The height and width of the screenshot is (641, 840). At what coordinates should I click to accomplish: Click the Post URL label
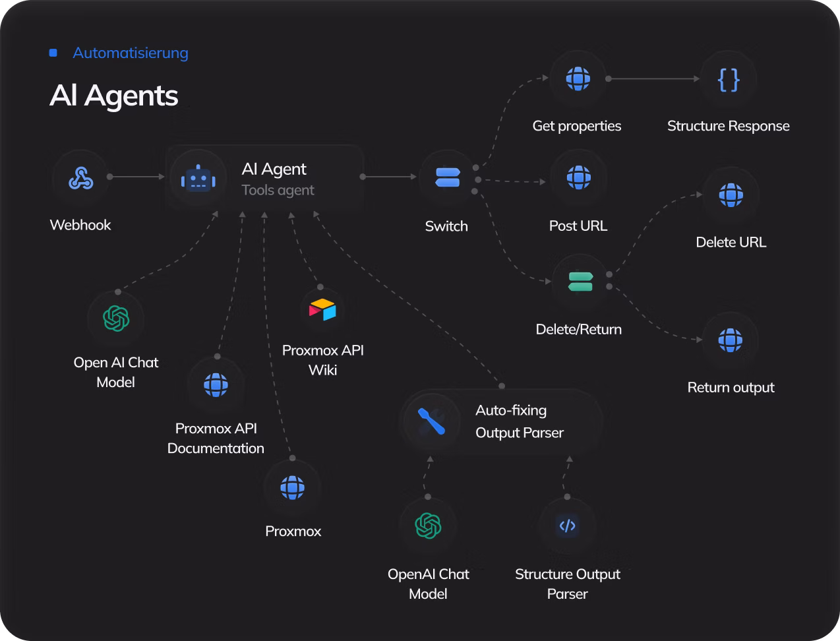(578, 226)
